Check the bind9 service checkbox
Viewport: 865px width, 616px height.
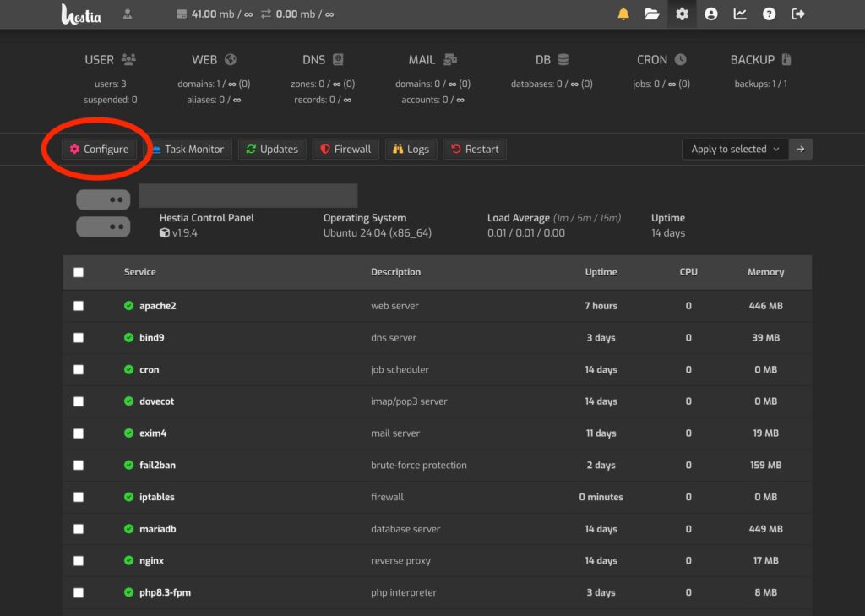click(79, 338)
